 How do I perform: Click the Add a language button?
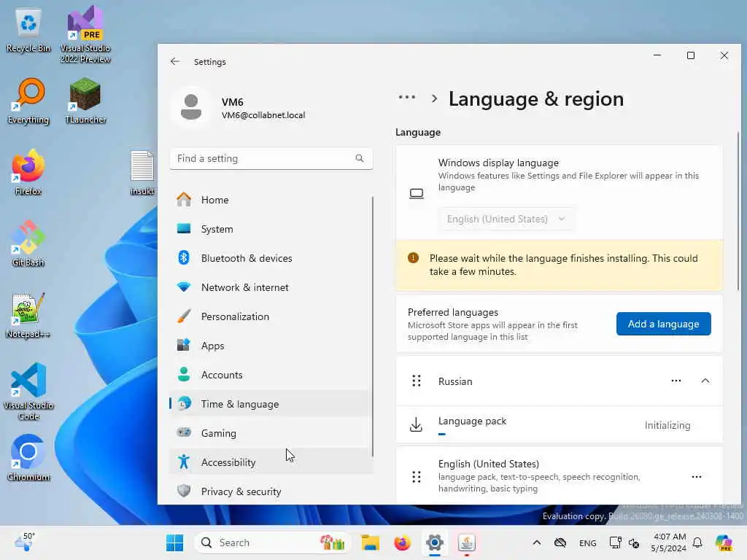click(663, 324)
